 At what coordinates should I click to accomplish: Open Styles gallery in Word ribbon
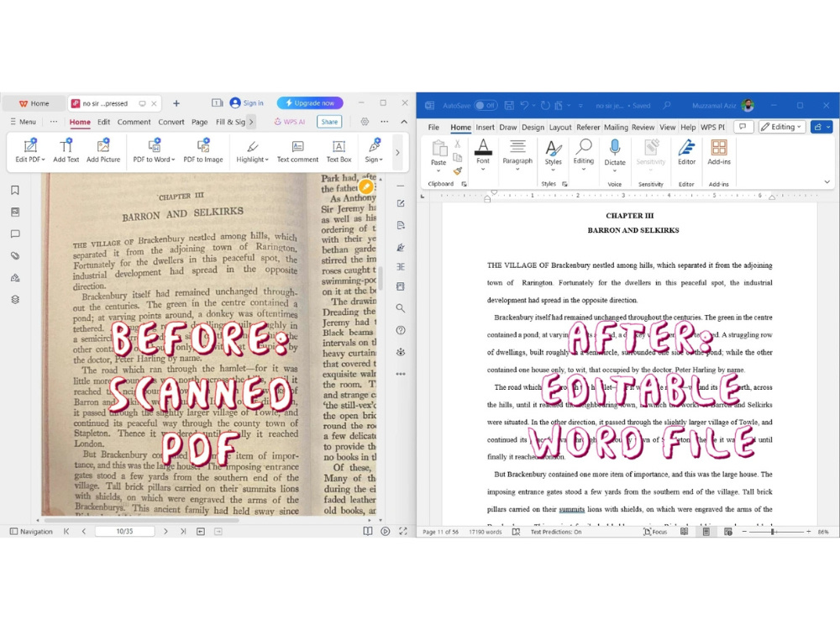click(554, 153)
